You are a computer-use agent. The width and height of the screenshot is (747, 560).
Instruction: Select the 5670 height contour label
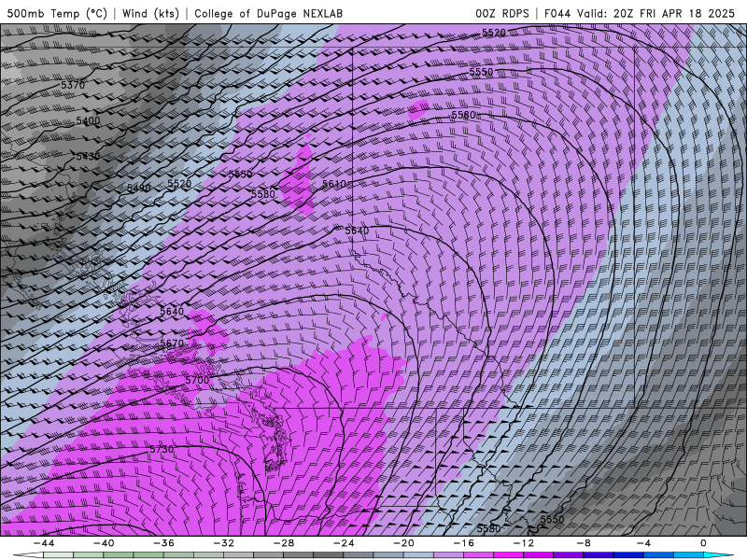pos(172,343)
